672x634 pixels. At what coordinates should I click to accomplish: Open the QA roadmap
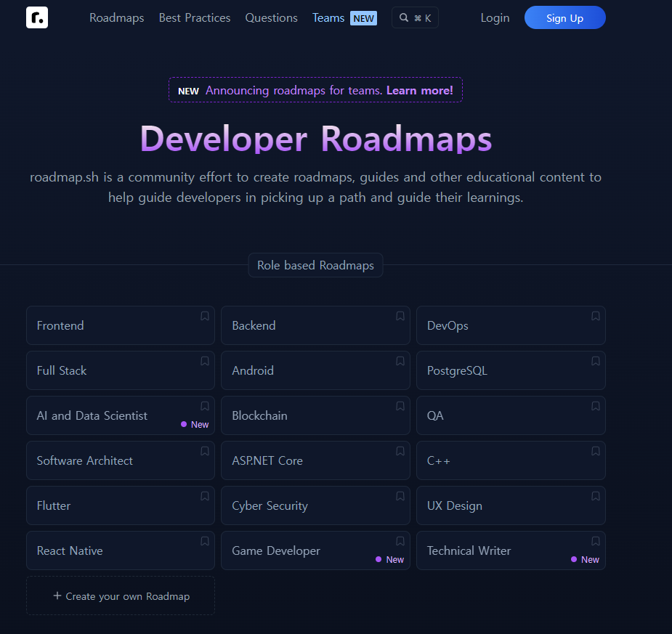511,415
